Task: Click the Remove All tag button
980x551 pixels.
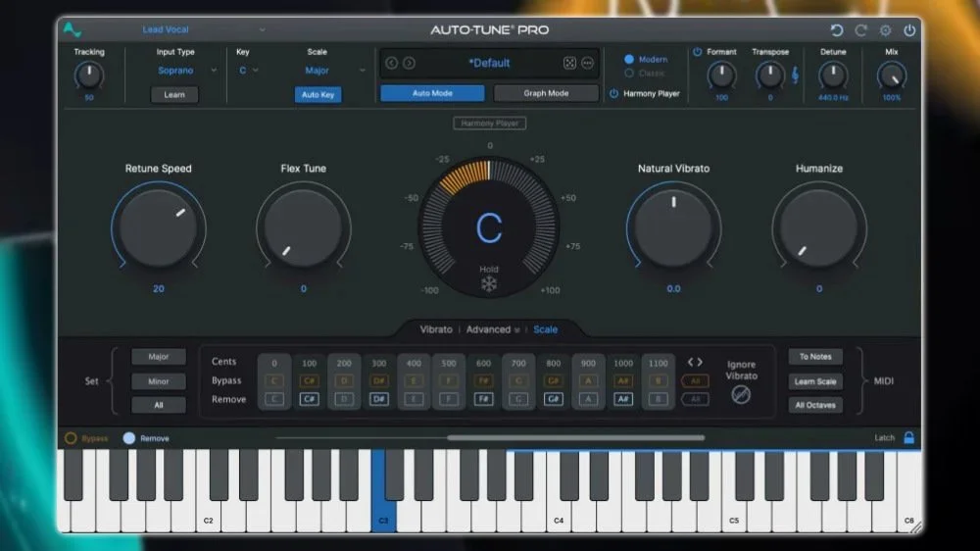Action: coord(695,399)
